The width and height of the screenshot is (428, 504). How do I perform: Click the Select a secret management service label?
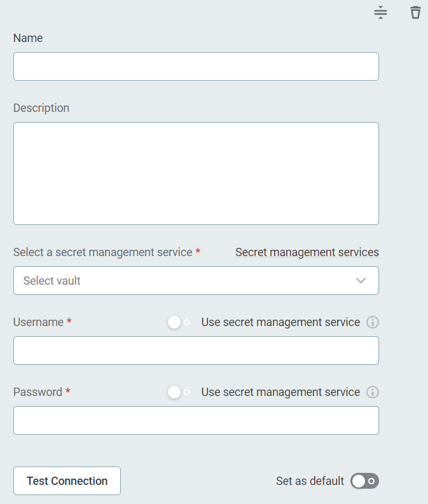pyautogui.click(x=102, y=252)
